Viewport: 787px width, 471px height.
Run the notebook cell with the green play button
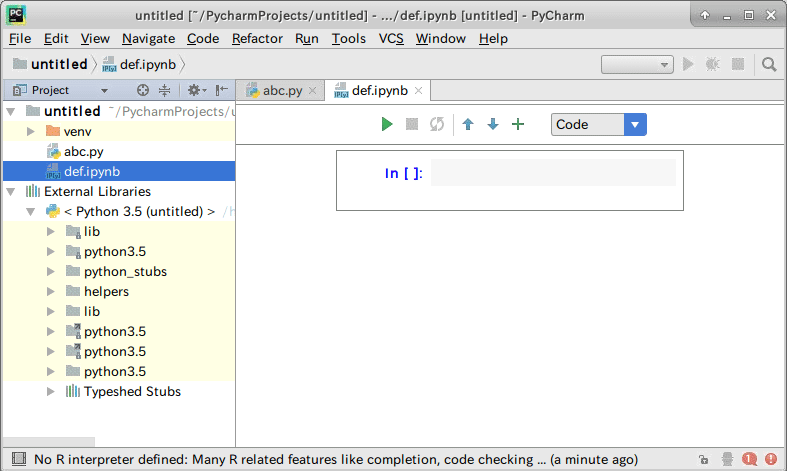tap(386, 124)
